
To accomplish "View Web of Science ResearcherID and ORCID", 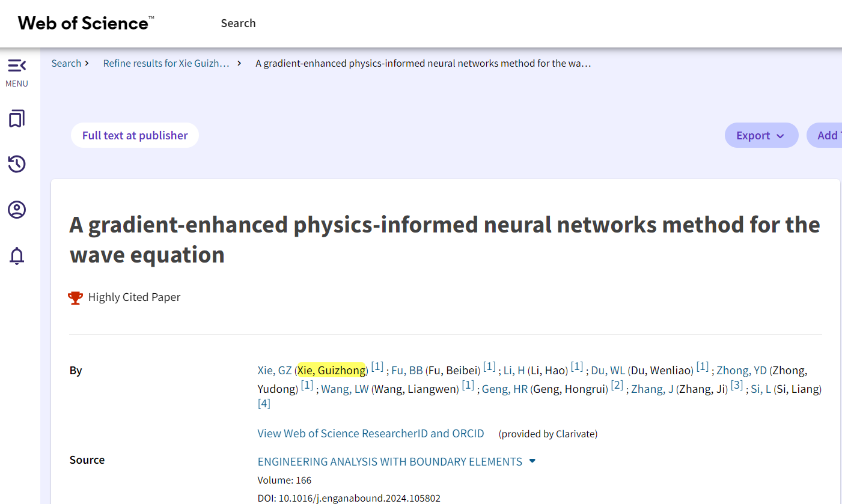I will [x=370, y=434].
